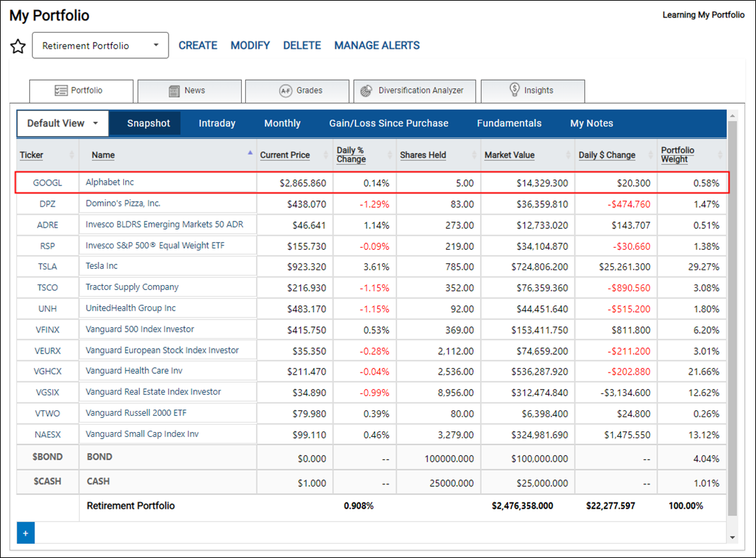Click the CREATE portfolio link
Image resolution: width=756 pixels, height=558 pixels.
point(198,45)
